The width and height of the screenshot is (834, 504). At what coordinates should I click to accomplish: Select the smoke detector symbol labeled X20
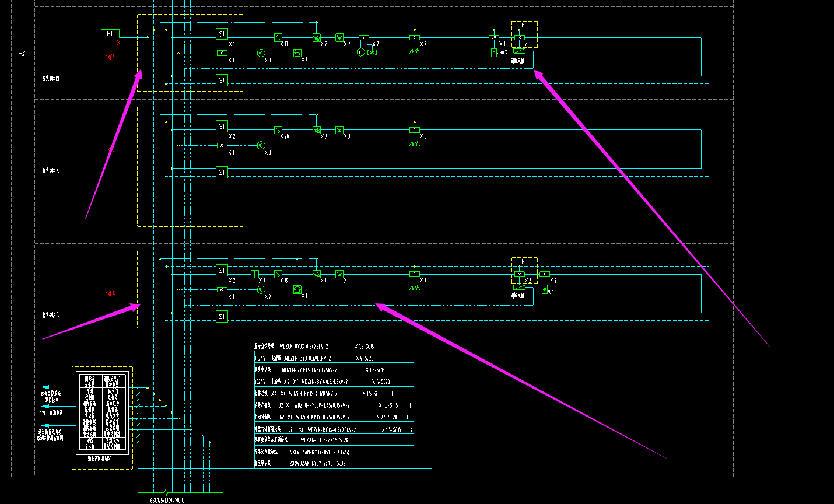click(x=278, y=130)
